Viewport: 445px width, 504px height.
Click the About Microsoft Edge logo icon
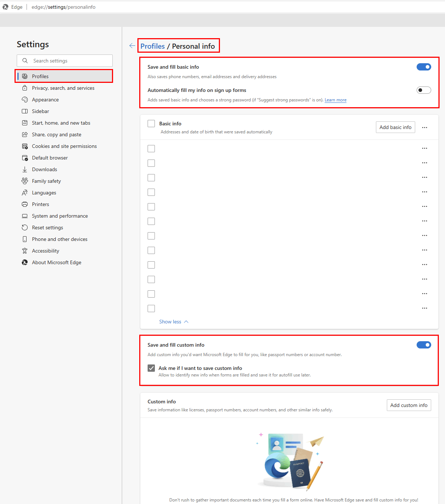tap(25, 262)
